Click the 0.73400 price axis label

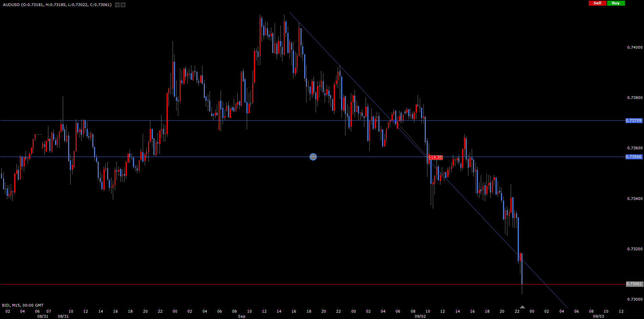(635, 199)
